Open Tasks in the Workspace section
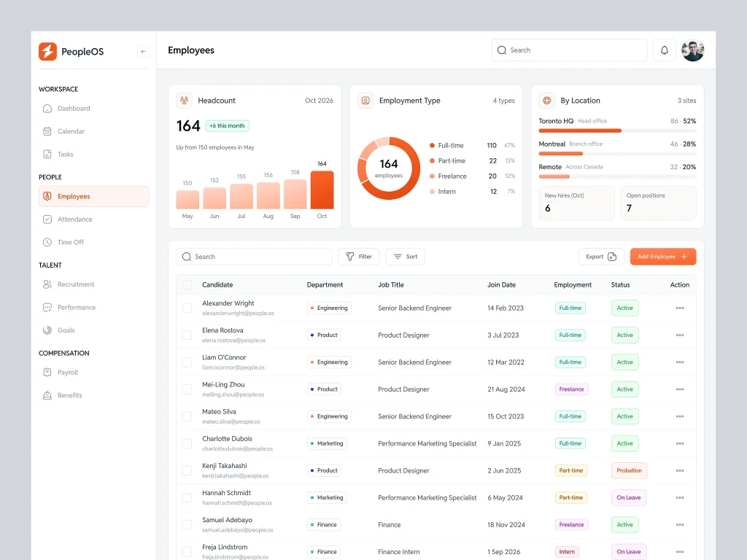Image resolution: width=747 pixels, height=560 pixels. pos(94,155)
